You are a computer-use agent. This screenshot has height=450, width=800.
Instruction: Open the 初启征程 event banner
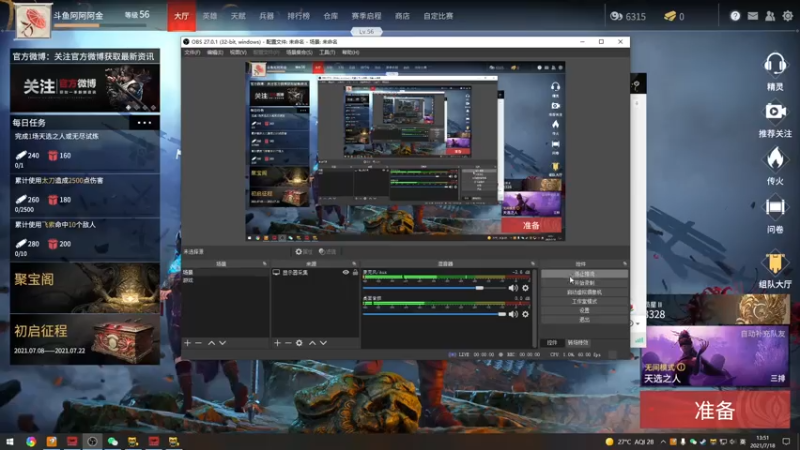[x=85, y=339]
